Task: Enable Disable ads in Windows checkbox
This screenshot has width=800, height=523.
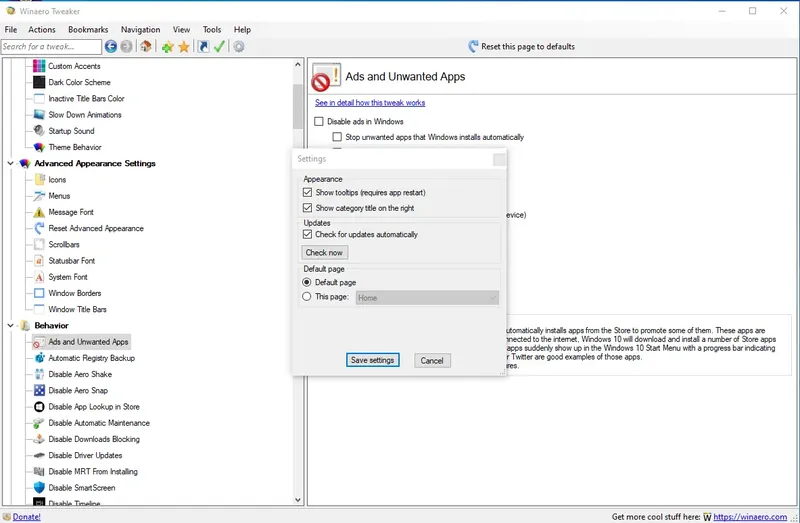Action: [x=319, y=121]
